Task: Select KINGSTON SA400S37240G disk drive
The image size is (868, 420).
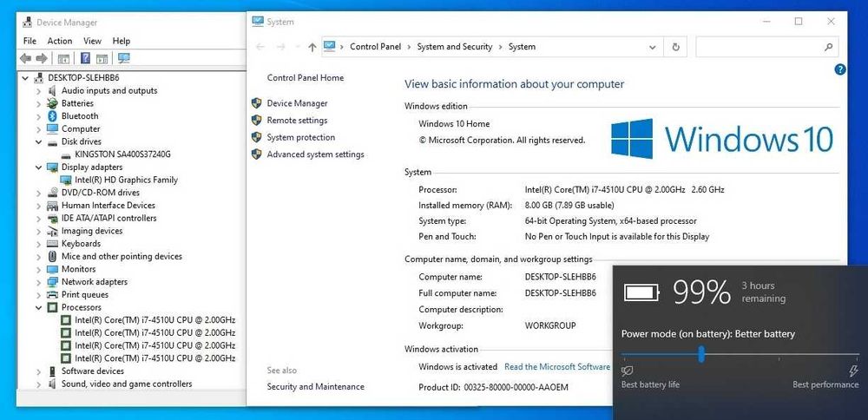Action: tap(123, 154)
